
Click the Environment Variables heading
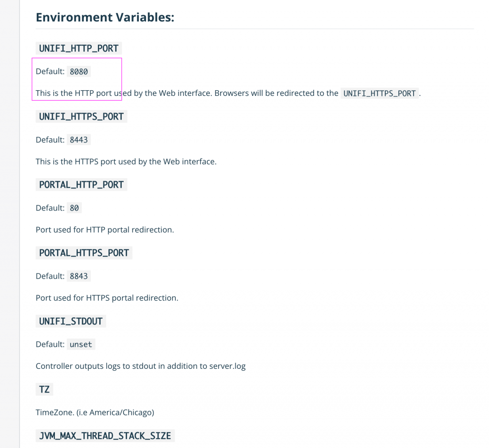click(x=105, y=18)
